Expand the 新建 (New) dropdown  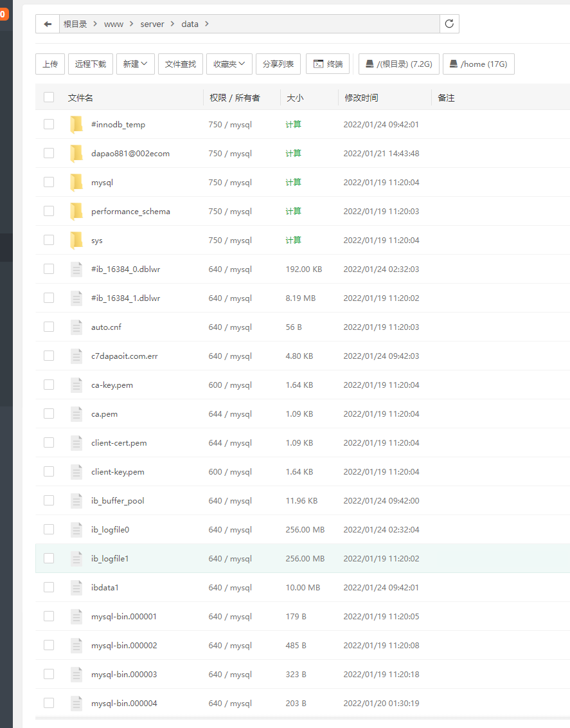click(135, 64)
